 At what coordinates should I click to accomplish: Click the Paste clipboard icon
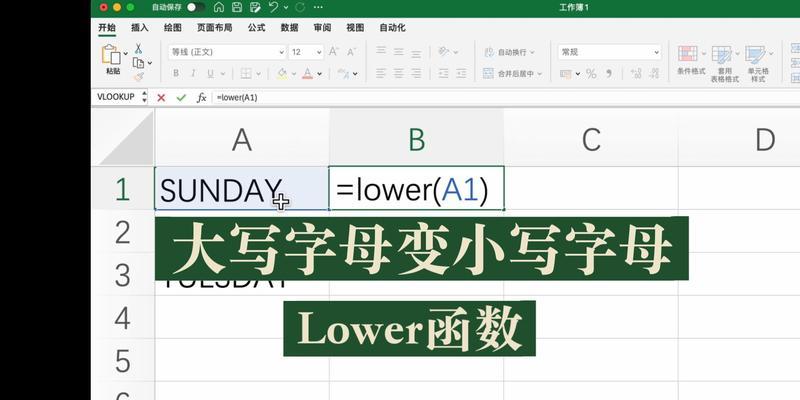111,54
